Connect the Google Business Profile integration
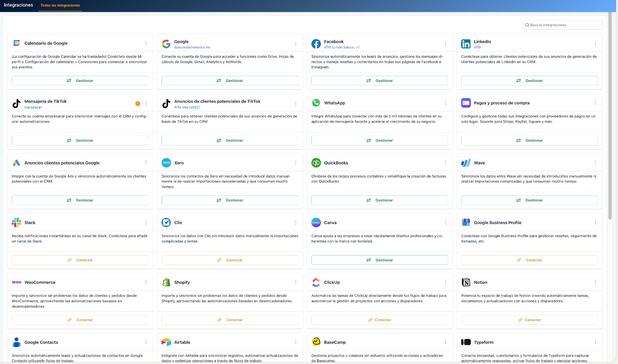Image resolution: width=618 pixels, height=364 pixels. tap(530, 260)
